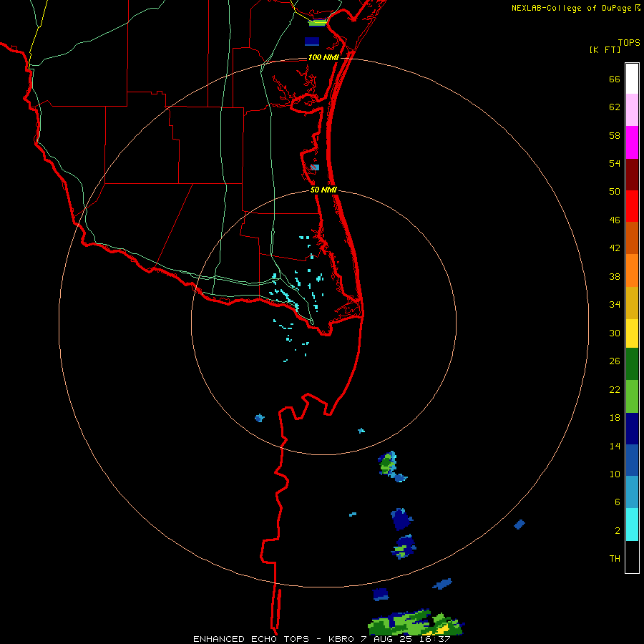Click the 22 legend value
This screenshot has width=644, height=644.
pyautogui.click(x=615, y=389)
